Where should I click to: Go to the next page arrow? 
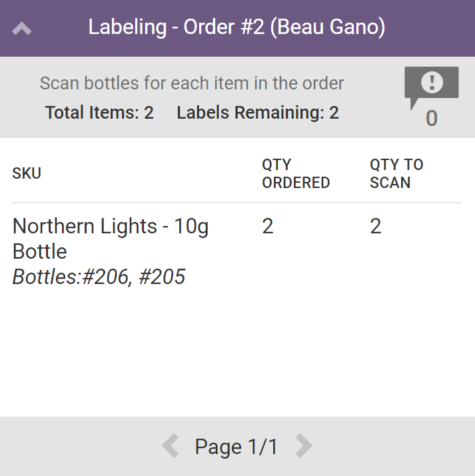304,446
